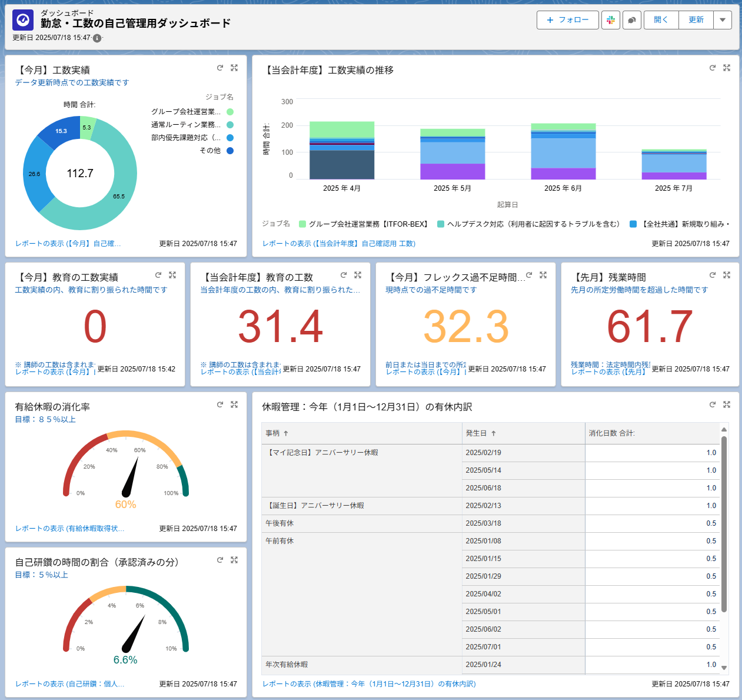Click the フォロー button in the header

point(567,19)
